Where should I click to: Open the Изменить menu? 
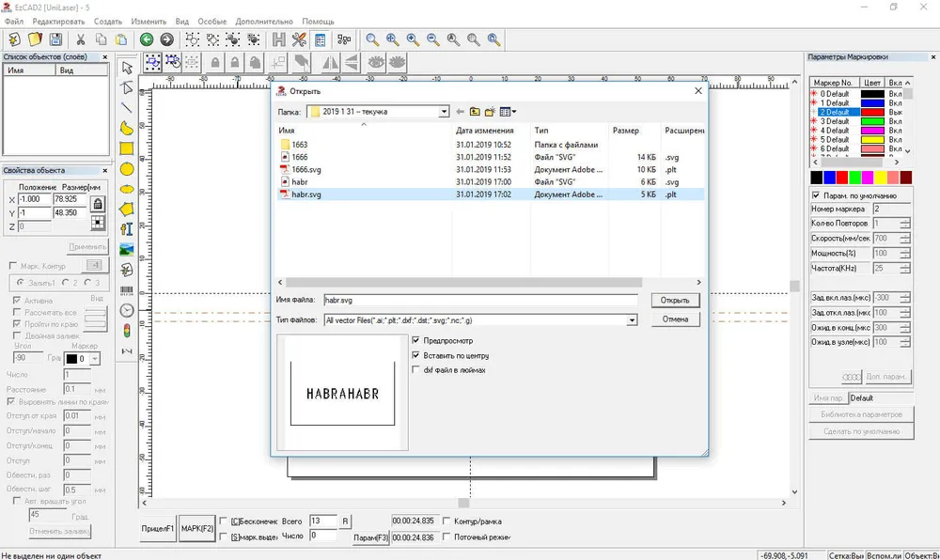pos(149,22)
